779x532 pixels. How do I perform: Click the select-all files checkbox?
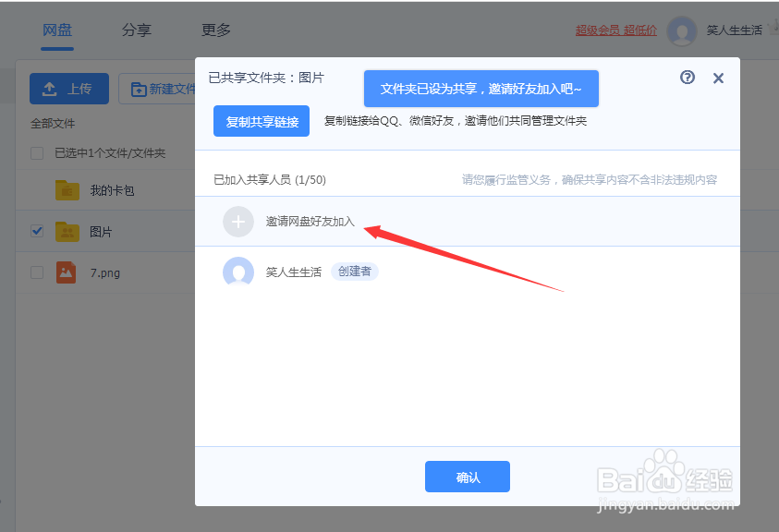tap(36, 154)
